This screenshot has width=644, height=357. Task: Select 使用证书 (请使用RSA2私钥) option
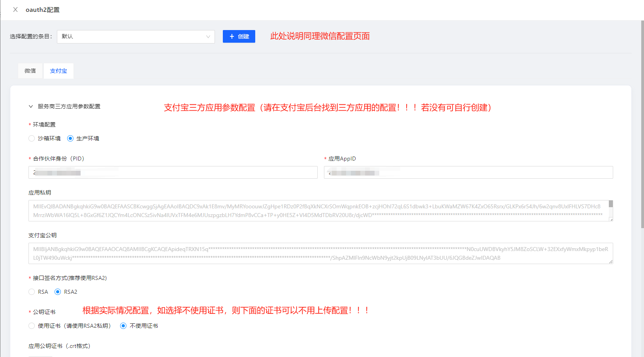pos(32,326)
